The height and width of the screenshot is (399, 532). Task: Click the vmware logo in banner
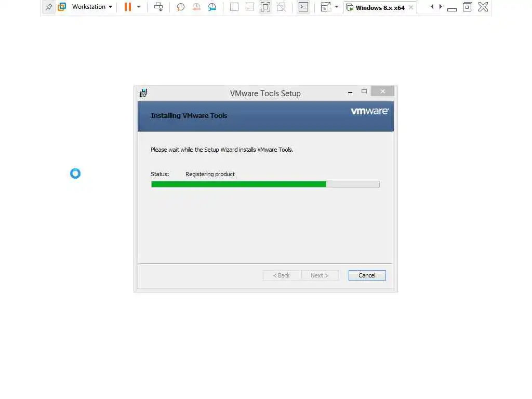pos(370,111)
